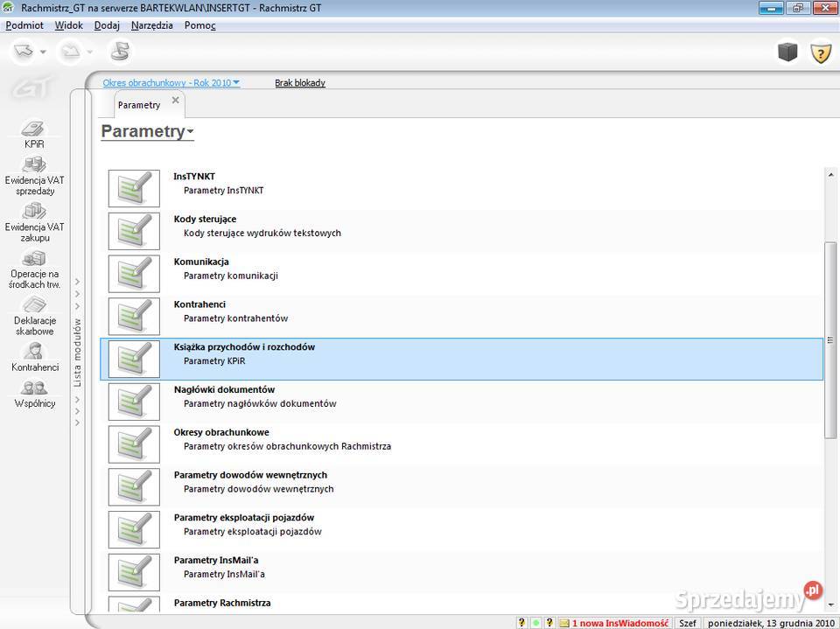Click the 'Parametry kontrahentów' description text
840x629 pixels.
(x=236, y=318)
